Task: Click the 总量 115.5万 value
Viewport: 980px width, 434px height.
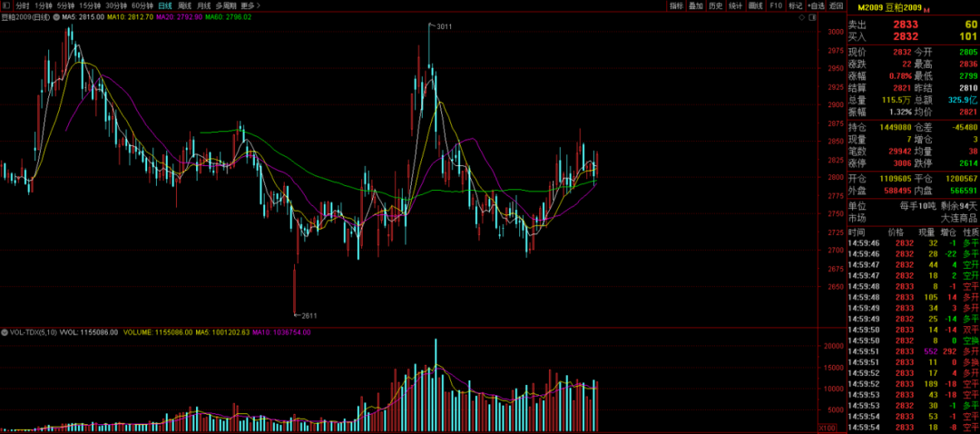Action: click(x=897, y=100)
